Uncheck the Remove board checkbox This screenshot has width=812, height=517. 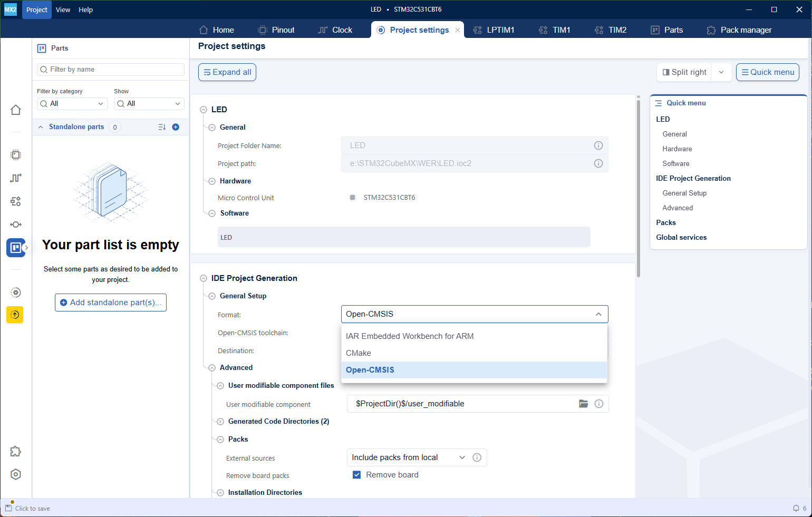pos(356,475)
